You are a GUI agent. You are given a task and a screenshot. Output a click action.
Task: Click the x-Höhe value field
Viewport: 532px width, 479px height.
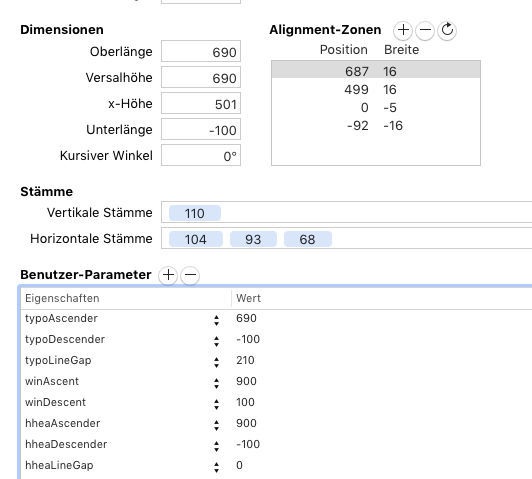pyautogui.click(x=201, y=103)
